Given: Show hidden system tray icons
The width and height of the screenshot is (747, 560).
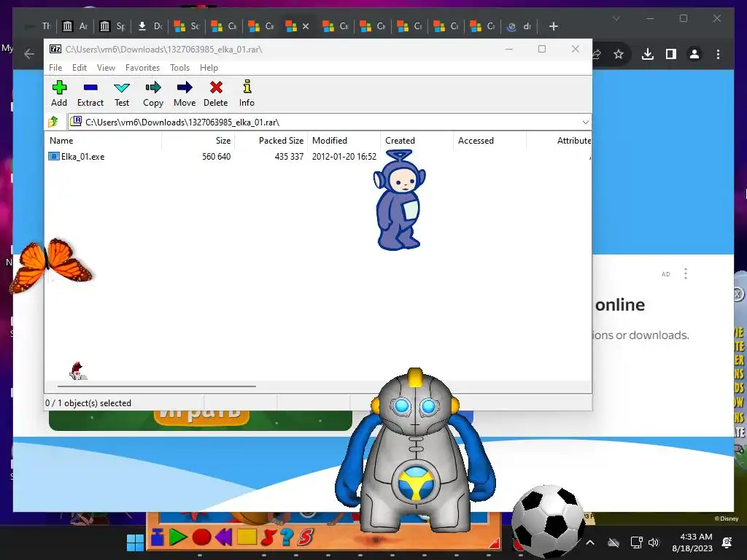Looking at the screenshot, I should point(589,542).
